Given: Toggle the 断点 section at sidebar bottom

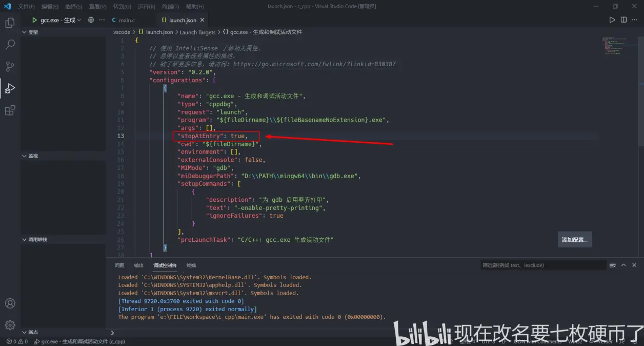Looking at the screenshot, I should (63, 332).
